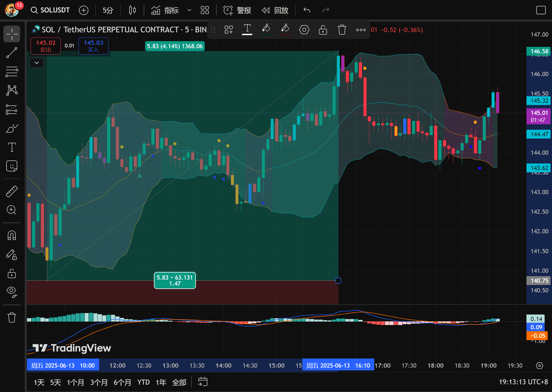
Task: Click the risk-reward label "5.83 ~ 63.131"
Action: click(175, 280)
